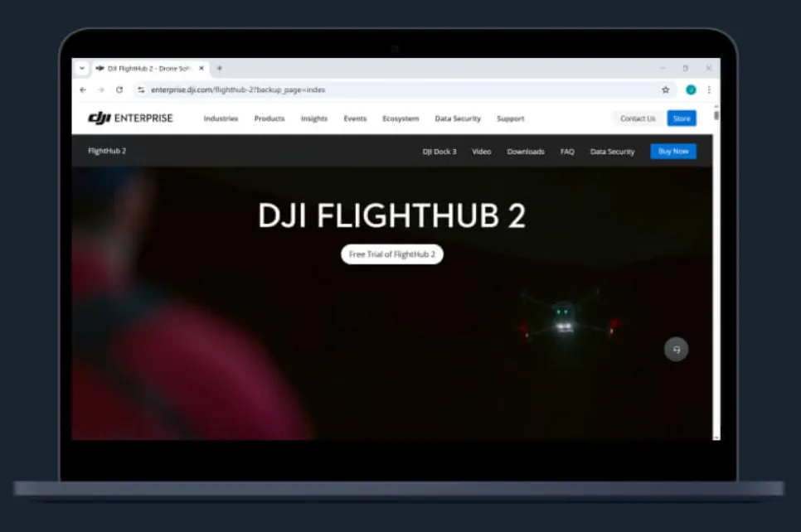The width and height of the screenshot is (801, 532).
Task: Visit the FAQ page
Action: coord(567,152)
